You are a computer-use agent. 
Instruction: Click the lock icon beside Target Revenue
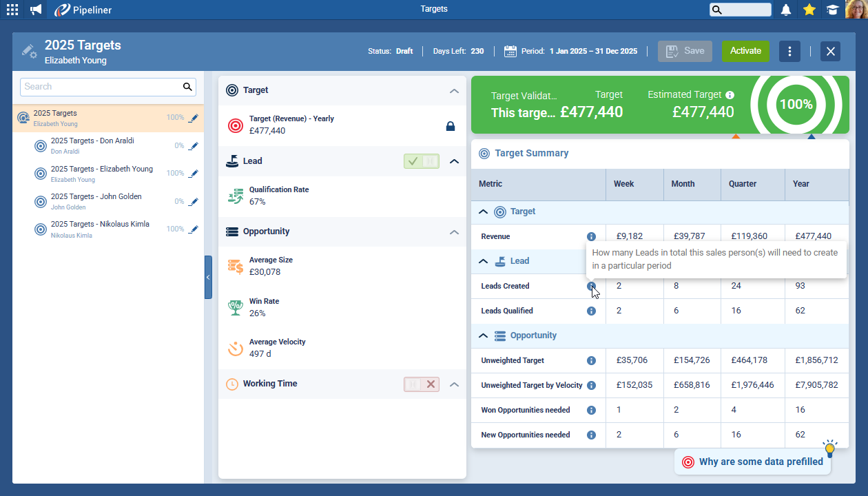[451, 126]
